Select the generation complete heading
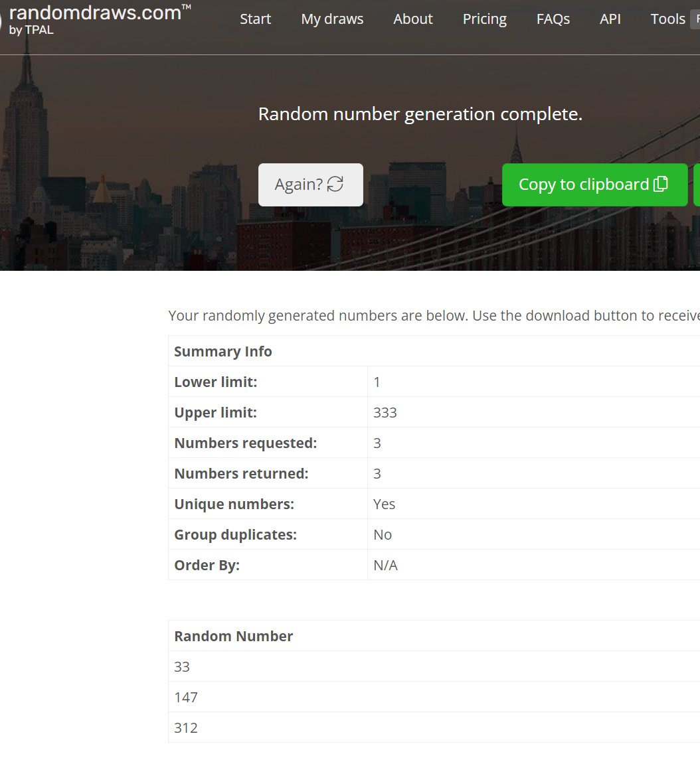Image resolution: width=700 pixels, height=764 pixels. pos(420,114)
